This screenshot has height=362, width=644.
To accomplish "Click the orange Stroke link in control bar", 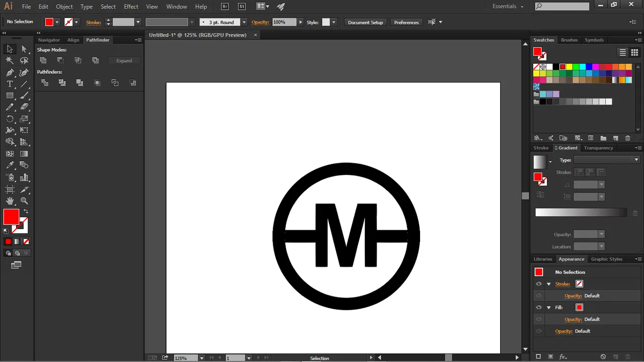I will point(94,22).
